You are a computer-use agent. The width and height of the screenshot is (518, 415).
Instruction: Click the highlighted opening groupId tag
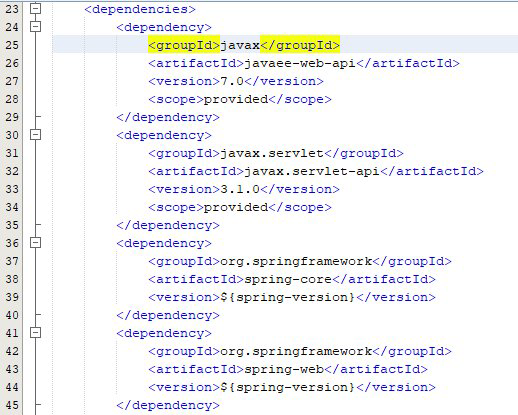[184, 44]
